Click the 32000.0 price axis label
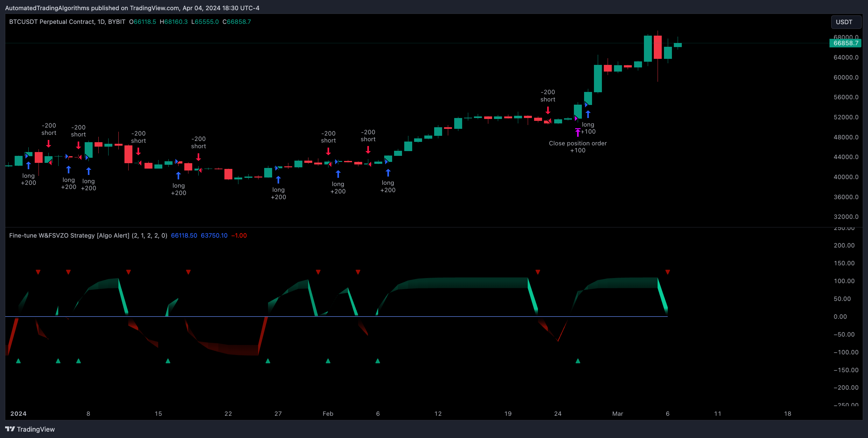The image size is (868, 438). [846, 217]
